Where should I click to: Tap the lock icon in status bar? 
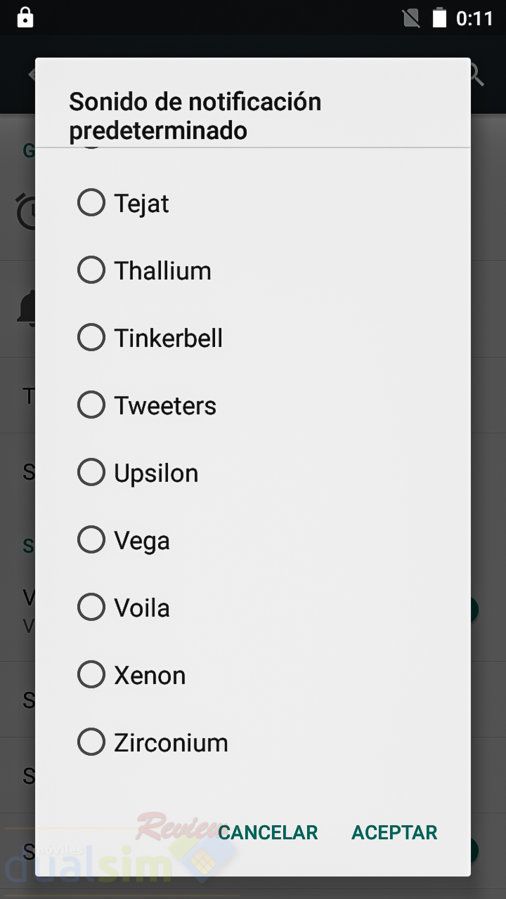[25, 17]
